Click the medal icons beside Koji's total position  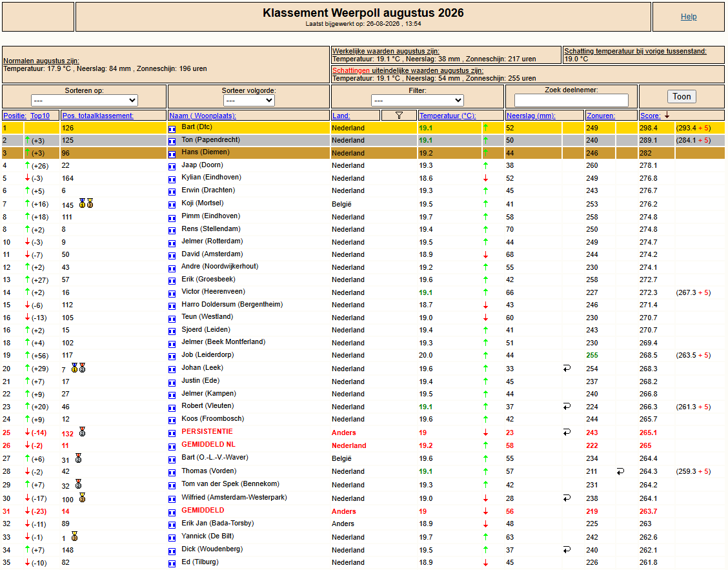(86, 203)
